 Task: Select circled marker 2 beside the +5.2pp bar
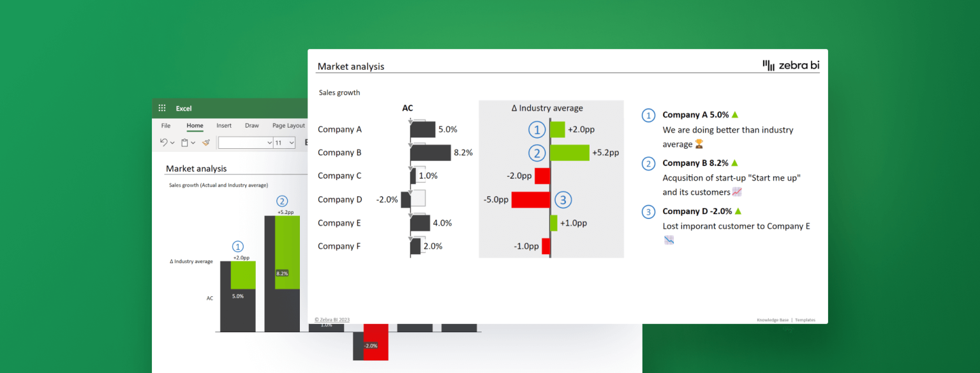[537, 153]
